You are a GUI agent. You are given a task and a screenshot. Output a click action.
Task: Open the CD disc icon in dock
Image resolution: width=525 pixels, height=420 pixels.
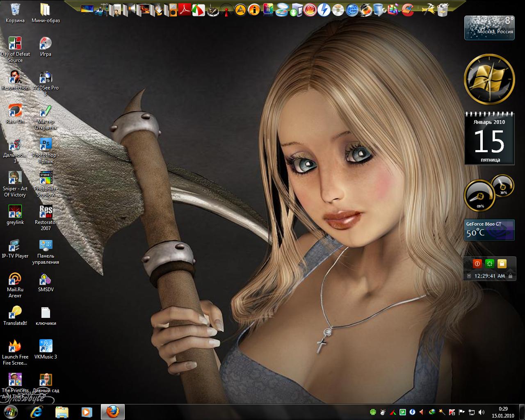click(338, 9)
